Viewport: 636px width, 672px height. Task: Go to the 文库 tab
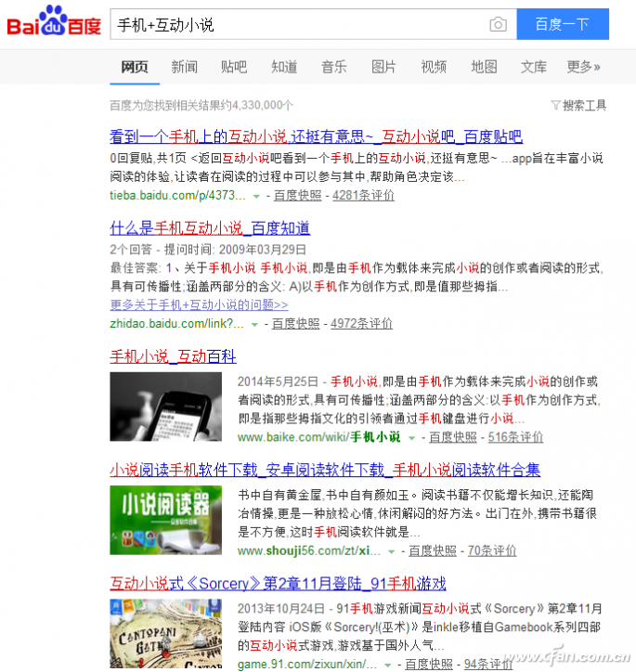coord(534,67)
